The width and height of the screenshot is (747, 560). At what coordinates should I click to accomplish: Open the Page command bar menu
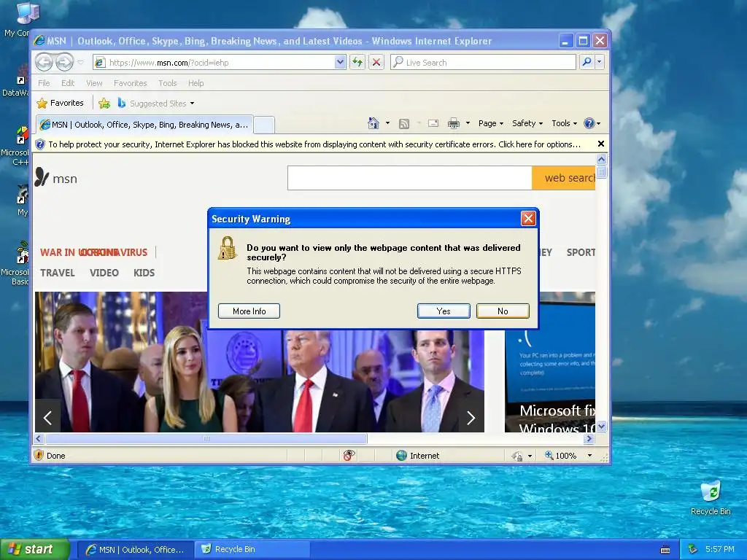tap(491, 123)
